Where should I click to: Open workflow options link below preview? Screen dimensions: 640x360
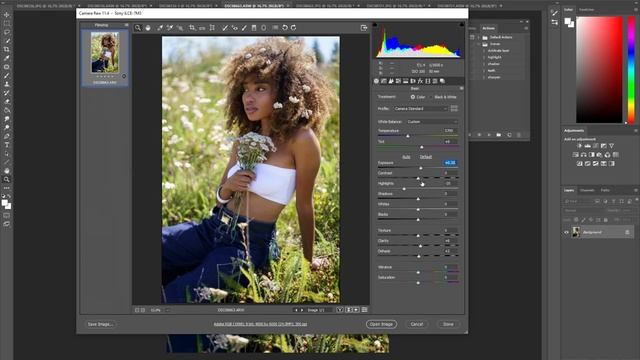[260, 324]
